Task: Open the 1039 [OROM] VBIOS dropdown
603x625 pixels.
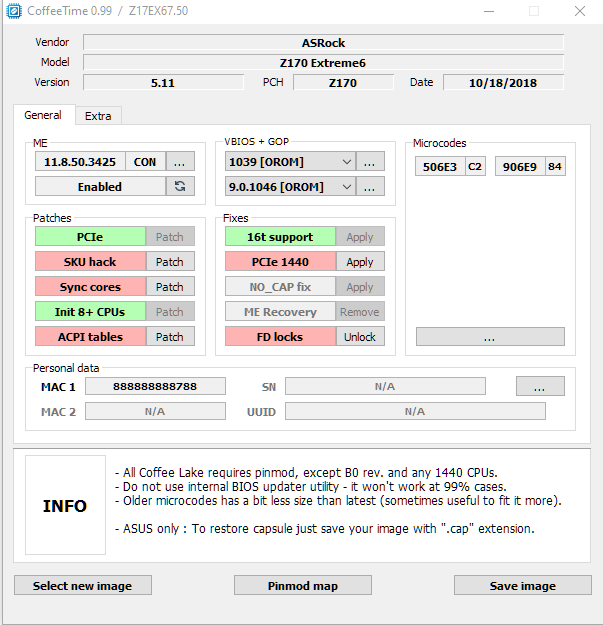Action: pos(290,162)
